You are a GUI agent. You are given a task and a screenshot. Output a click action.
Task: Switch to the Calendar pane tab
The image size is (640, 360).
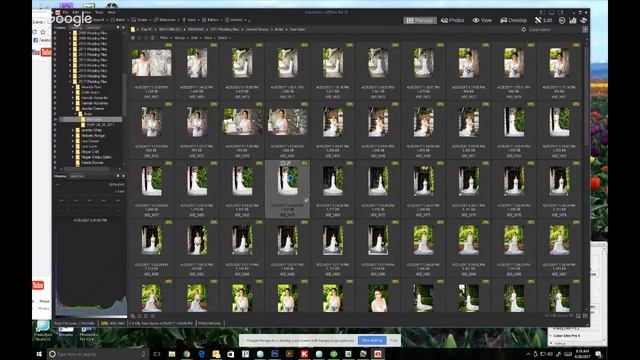(x=93, y=28)
